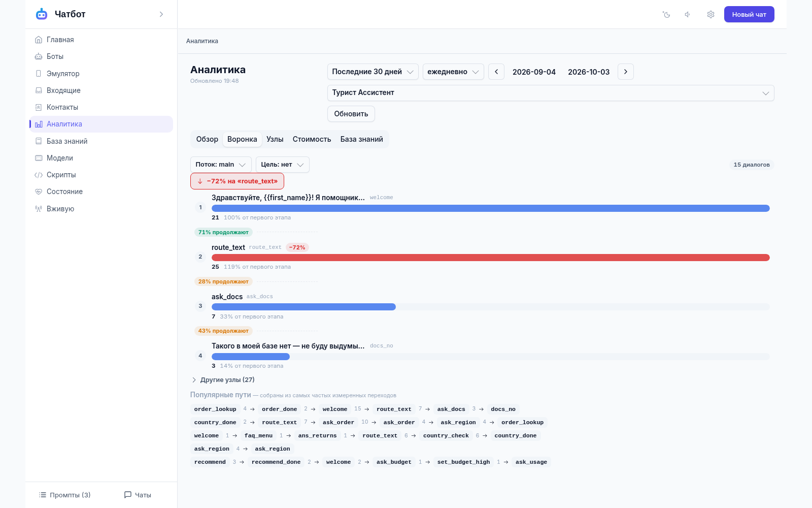Click set_budget_high path chip
This screenshot has width=812, height=508.
point(463,462)
